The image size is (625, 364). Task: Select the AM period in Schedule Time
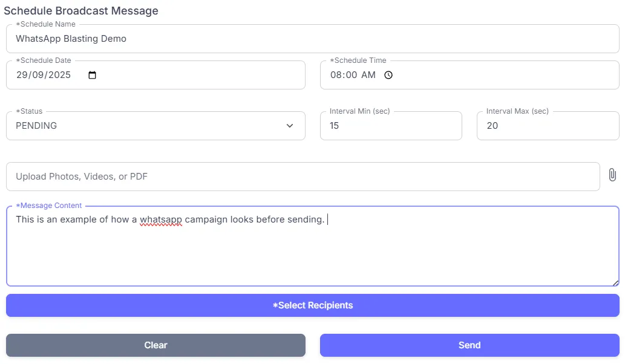[x=368, y=76]
